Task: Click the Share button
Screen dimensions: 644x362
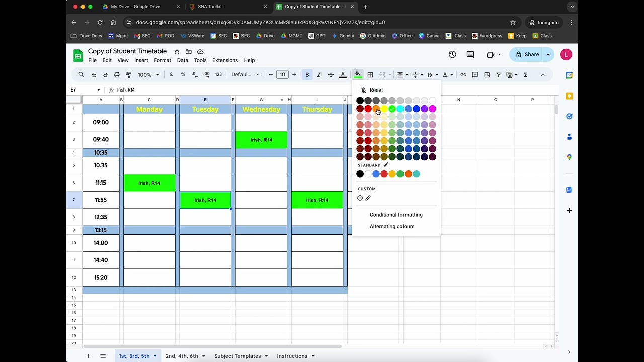Action: [x=527, y=54]
